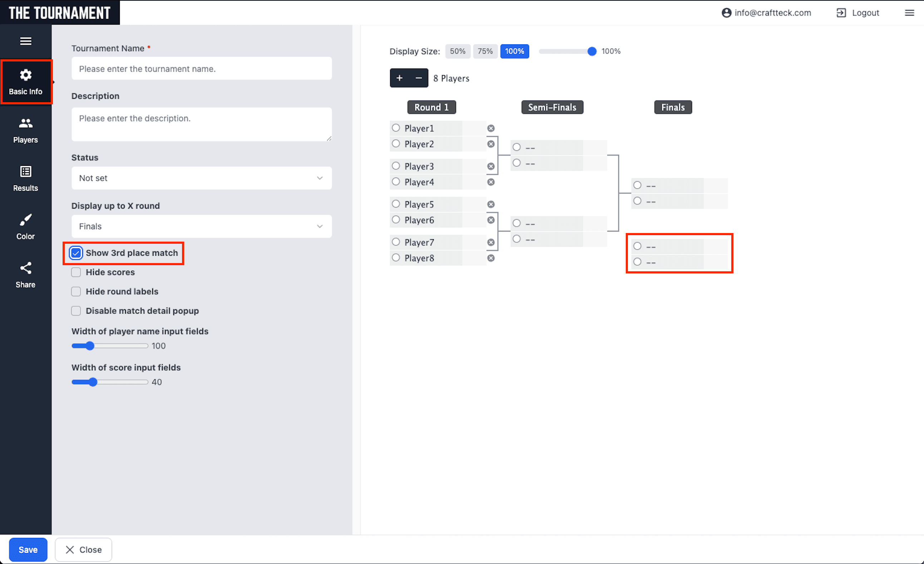
Task: Click the Save button
Action: tap(28, 549)
